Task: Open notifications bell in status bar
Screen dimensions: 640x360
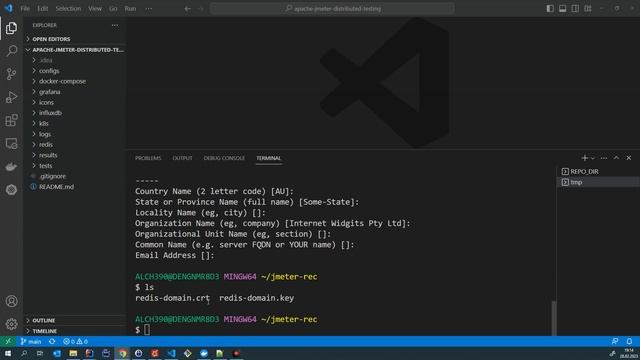Action: point(629,341)
